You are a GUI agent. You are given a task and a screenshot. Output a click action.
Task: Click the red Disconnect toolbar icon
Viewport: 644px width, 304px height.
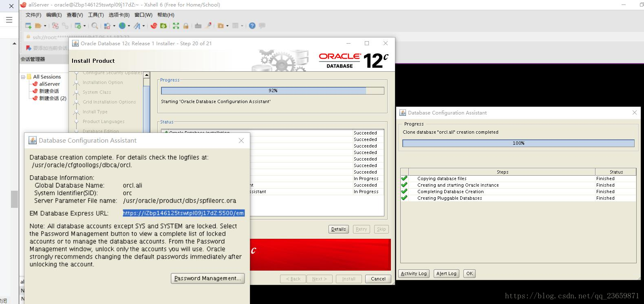(x=55, y=26)
